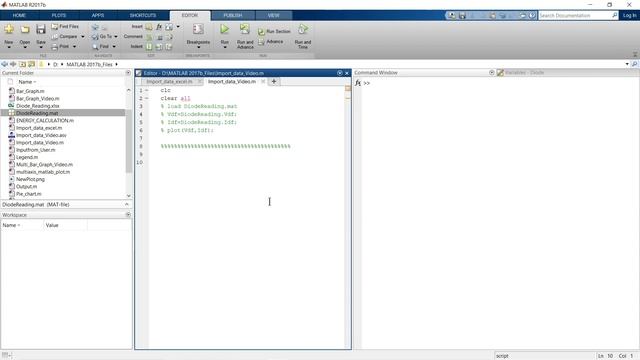Click the new editor tab plus button
The width and height of the screenshot is (640, 360).
274,82
